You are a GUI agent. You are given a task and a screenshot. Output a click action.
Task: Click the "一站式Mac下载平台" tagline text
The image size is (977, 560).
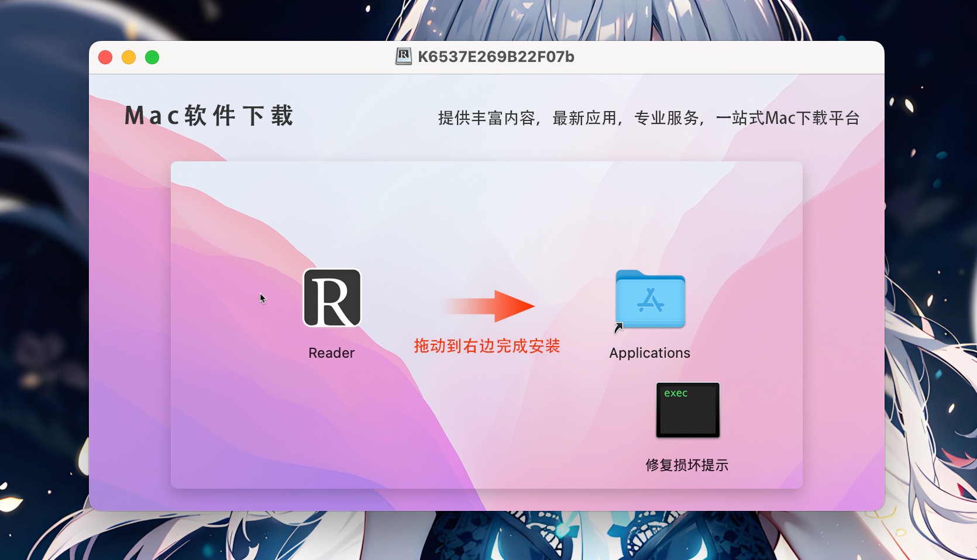[787, 118]
